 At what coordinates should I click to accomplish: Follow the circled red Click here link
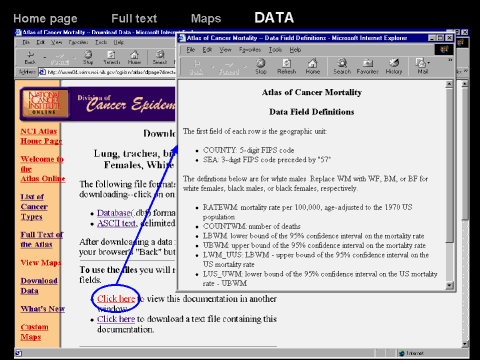point(116,299)
